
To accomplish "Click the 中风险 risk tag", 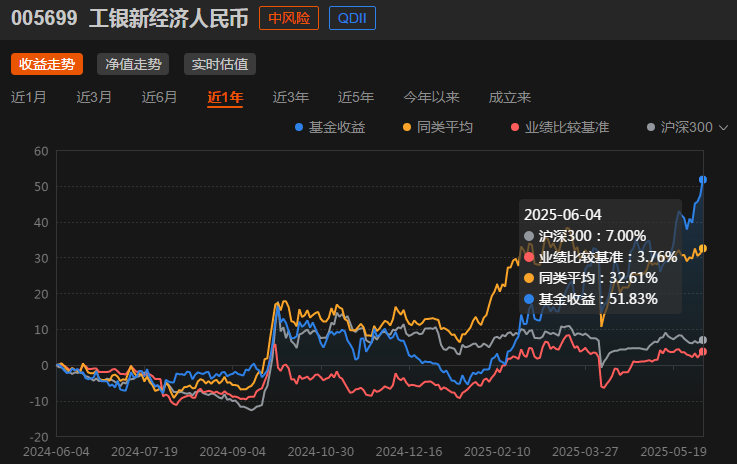I will click(289, 18).
